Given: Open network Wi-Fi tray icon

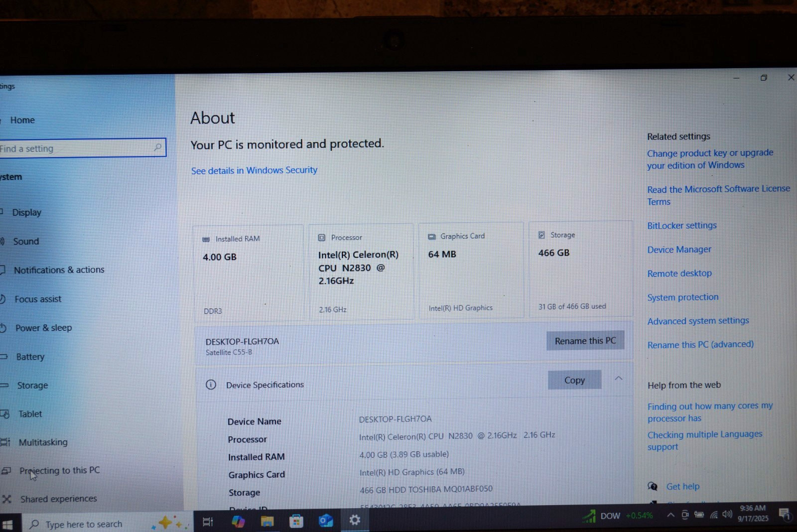Looking at the screenshot, I should (x=714, y=515).
